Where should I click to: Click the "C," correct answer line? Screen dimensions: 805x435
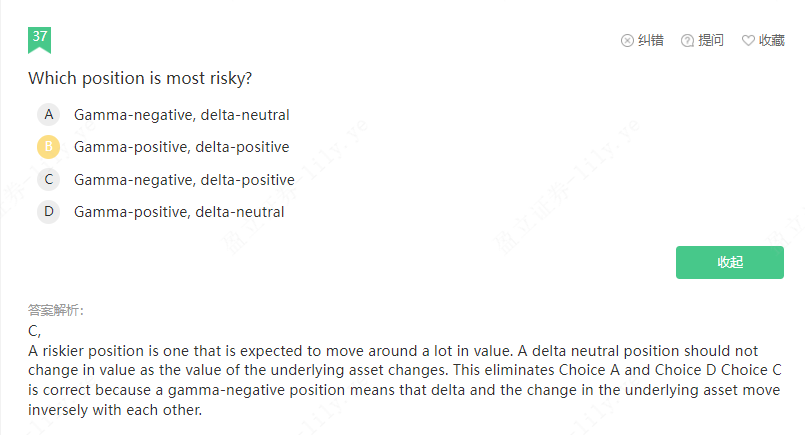coord(34,330)
